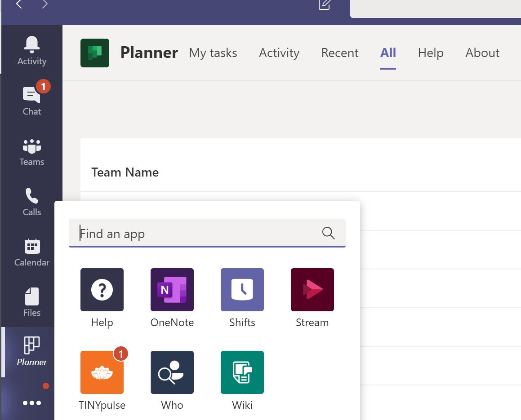Viewport: 521px width, 420px height.
Task: Open Chat with one unread notification
Action: point(31,101)
